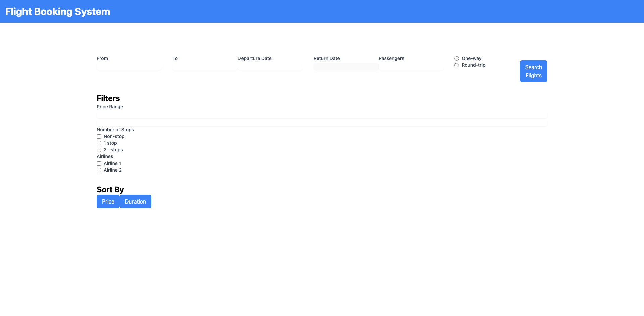
Task: Tick the 2+ stops checkbox
Action: (99, 150)
